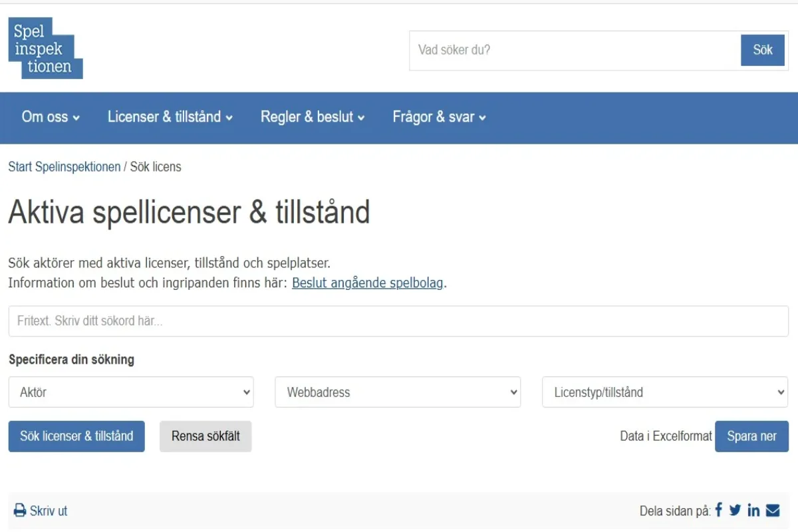Go to Start Spelinspektionen breadcrumb
798x532 pixels.
(65, 167)
